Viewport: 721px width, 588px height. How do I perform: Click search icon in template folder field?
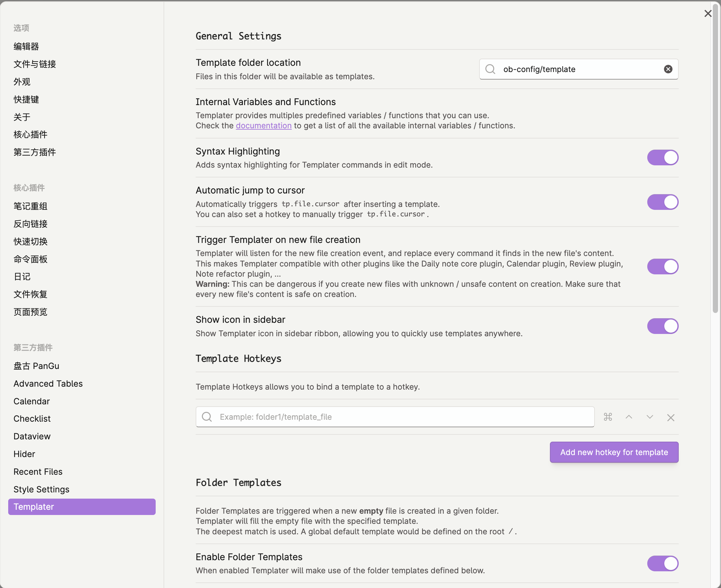point(490,69)
